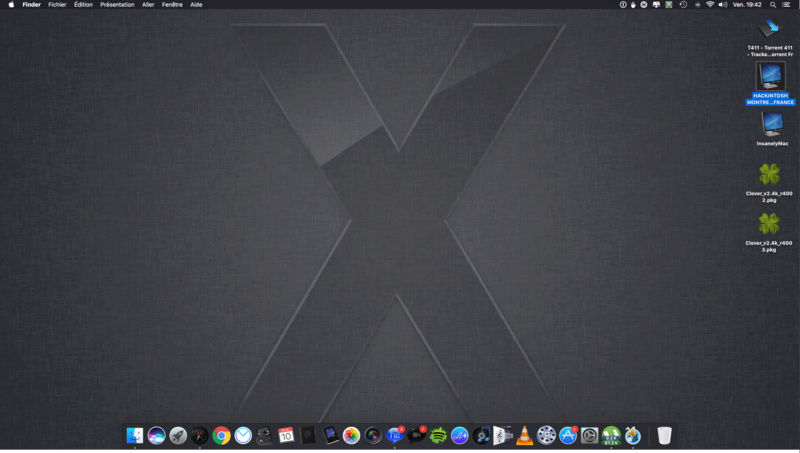The image size is (800, 453).
Task: Open the Édition menu
Action: tap(83, 5)
